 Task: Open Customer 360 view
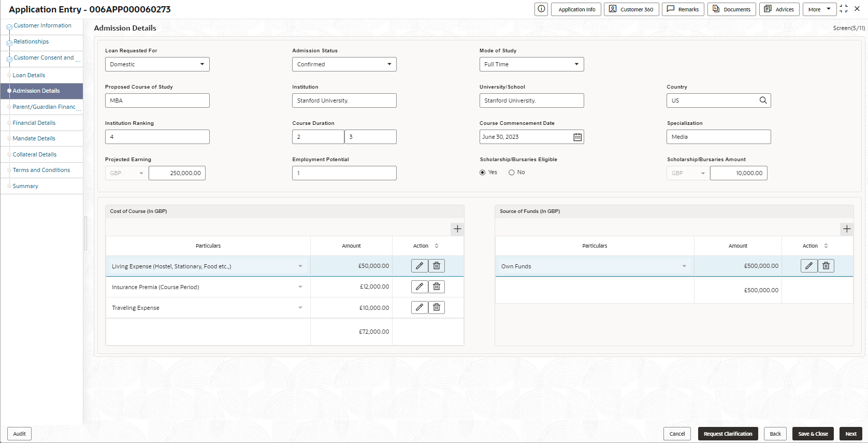coord(631,9)
